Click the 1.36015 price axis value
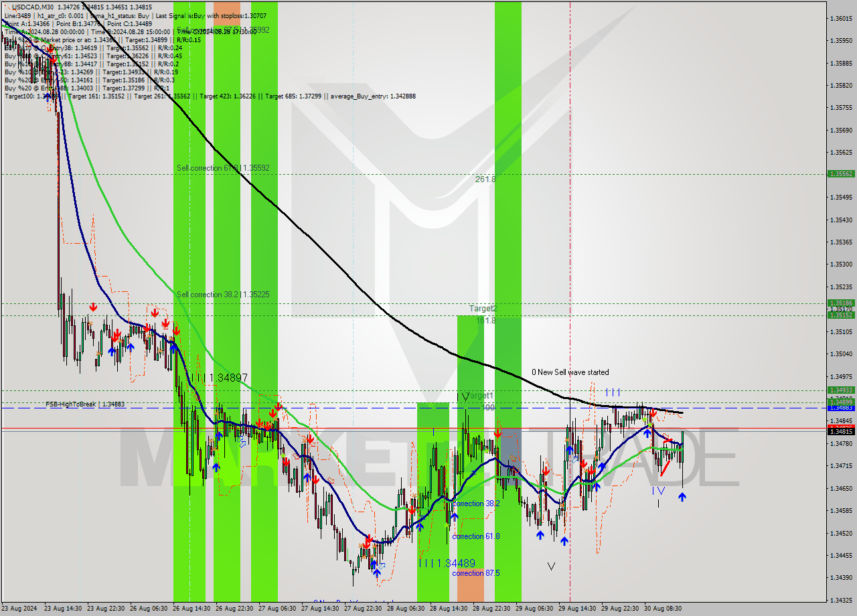 click(x=841, y=18)
